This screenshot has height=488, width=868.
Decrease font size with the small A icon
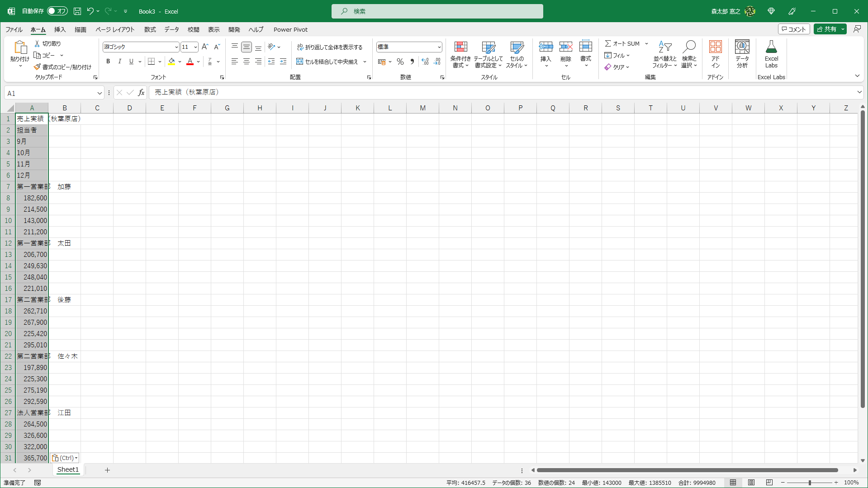click(x=217, y=47)
